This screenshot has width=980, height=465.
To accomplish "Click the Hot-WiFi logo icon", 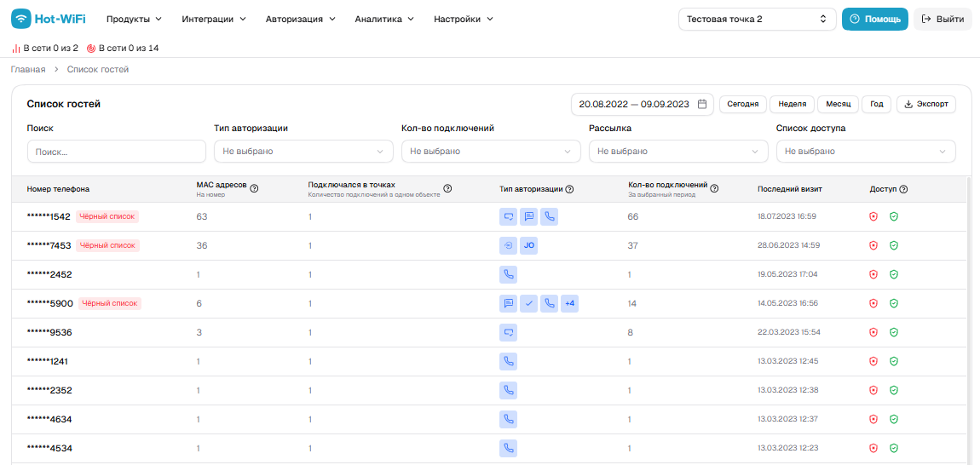I will pos(21,19).
